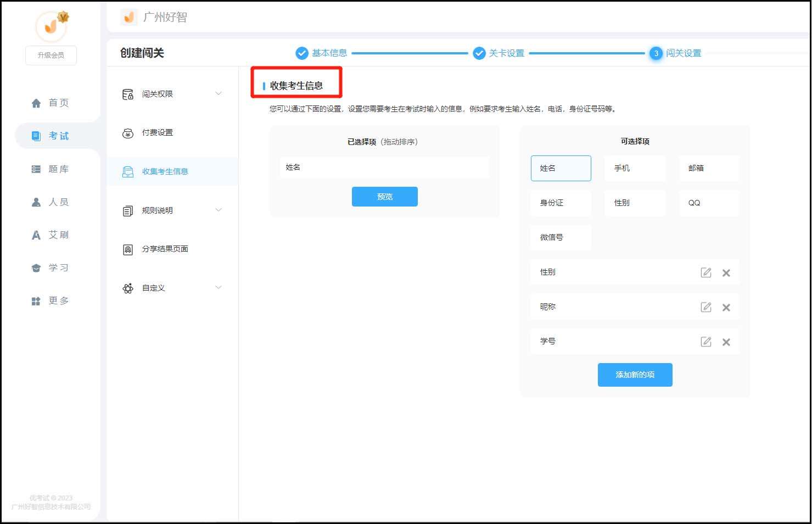Click the user avatar logo
Screen dimensions: 812x524
pos(51,26)
